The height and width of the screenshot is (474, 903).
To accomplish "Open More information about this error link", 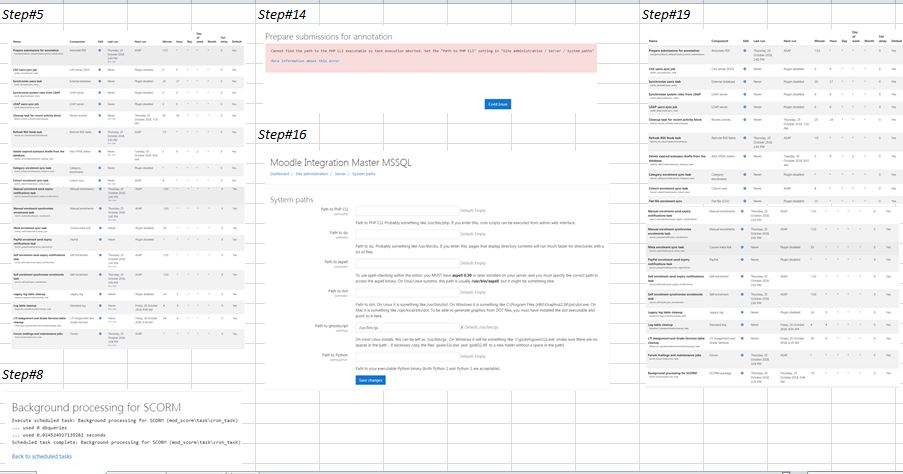I will (x=305, y=60).
